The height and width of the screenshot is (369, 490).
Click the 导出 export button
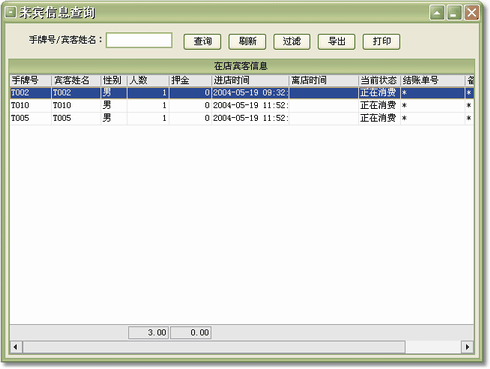336,42
